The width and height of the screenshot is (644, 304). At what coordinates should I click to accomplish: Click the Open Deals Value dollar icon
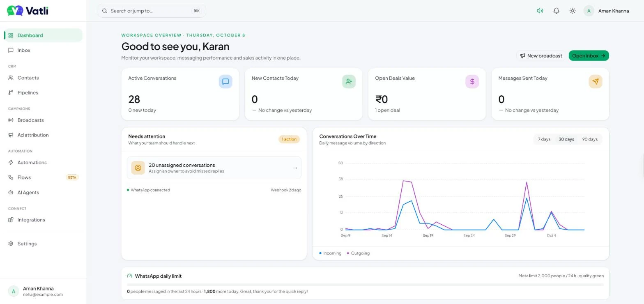coord(472,82)
